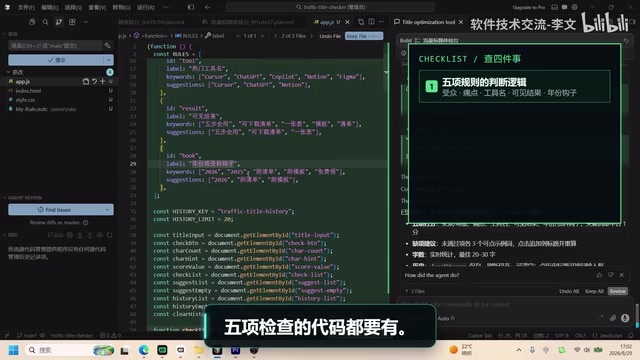This screenshot has height=360, width=640.
Task: Open file icon on app.js row
Action: [x=86, y=82]
